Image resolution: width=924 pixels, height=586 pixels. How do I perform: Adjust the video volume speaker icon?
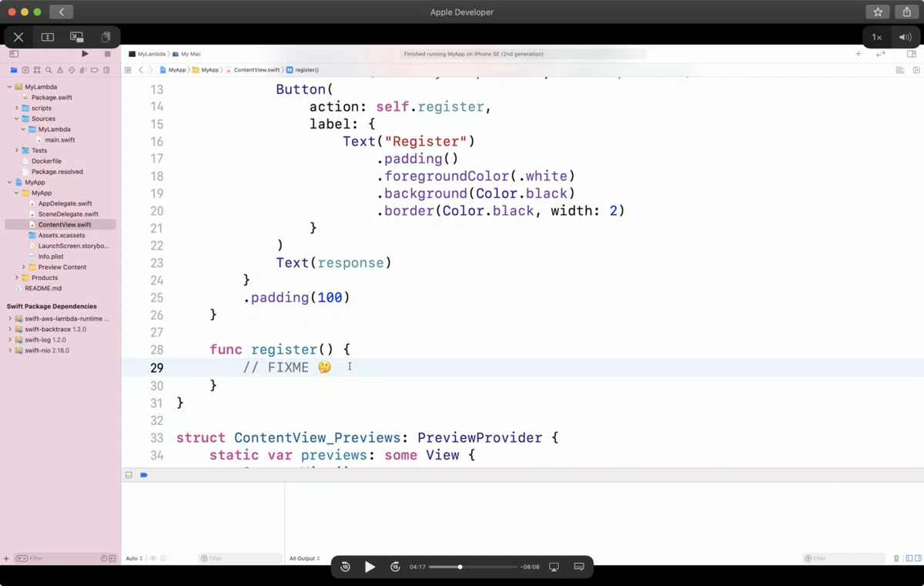click(905, 37)
